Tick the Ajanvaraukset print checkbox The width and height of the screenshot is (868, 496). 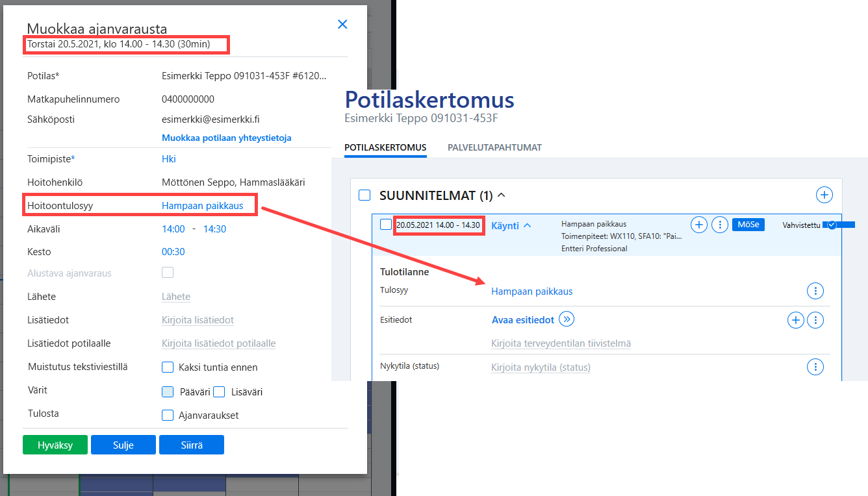coord(168,415)
